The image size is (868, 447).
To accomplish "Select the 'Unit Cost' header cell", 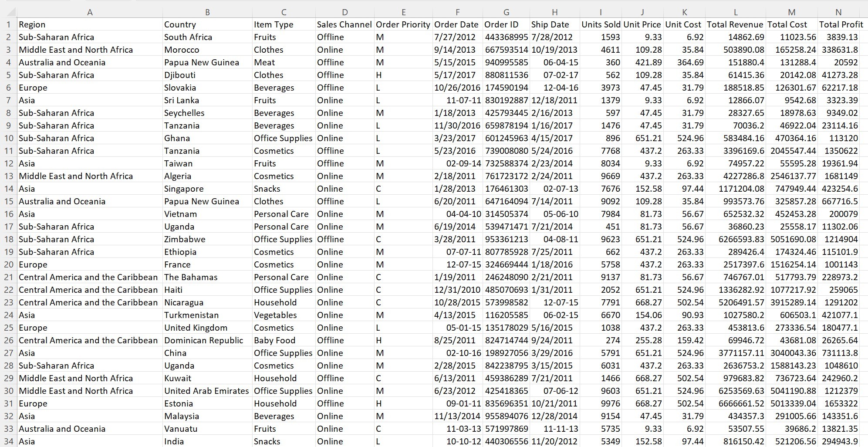I will (x=684, y=24).
